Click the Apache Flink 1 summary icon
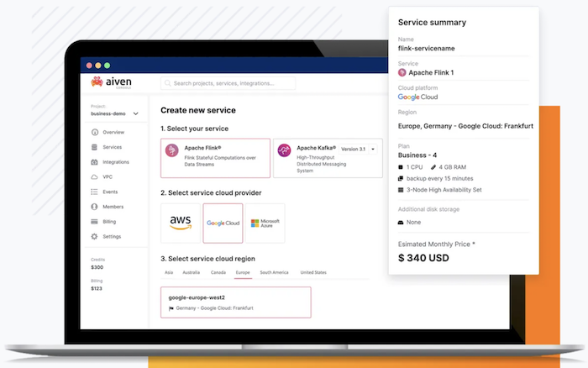Viewport: 588px width, 368px height. click(x=402, y=72)
